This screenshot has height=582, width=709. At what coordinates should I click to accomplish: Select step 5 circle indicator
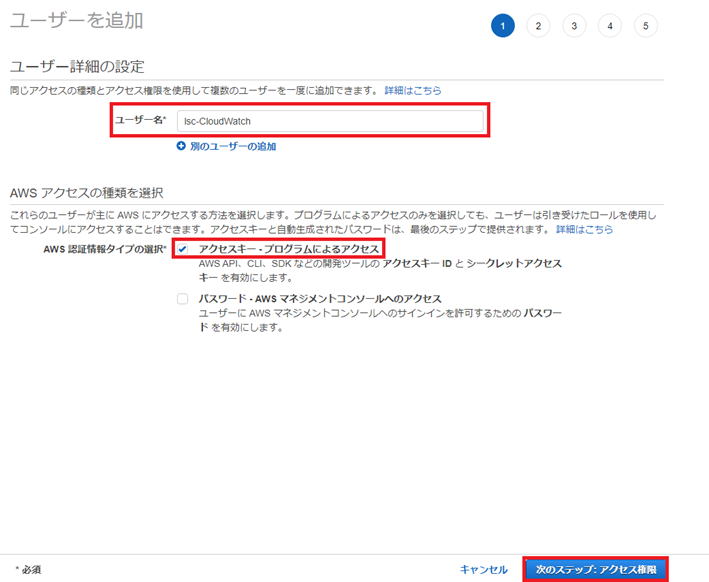(x=646, y=26)
